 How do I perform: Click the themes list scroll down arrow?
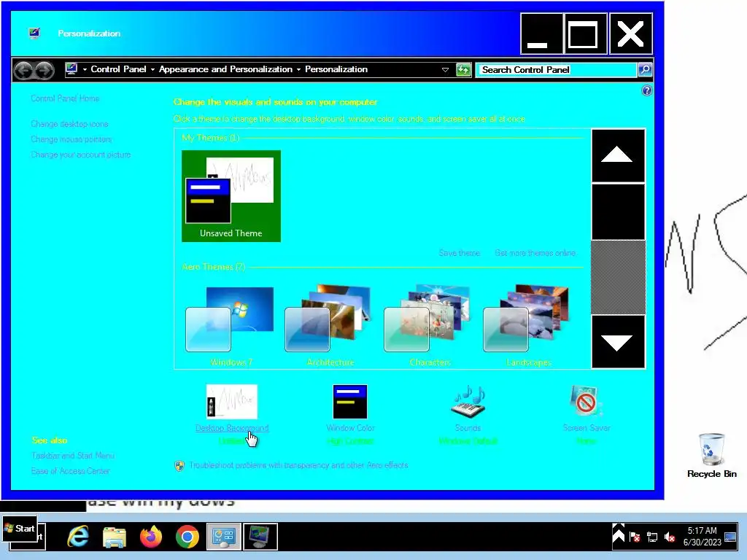(618, 341)
